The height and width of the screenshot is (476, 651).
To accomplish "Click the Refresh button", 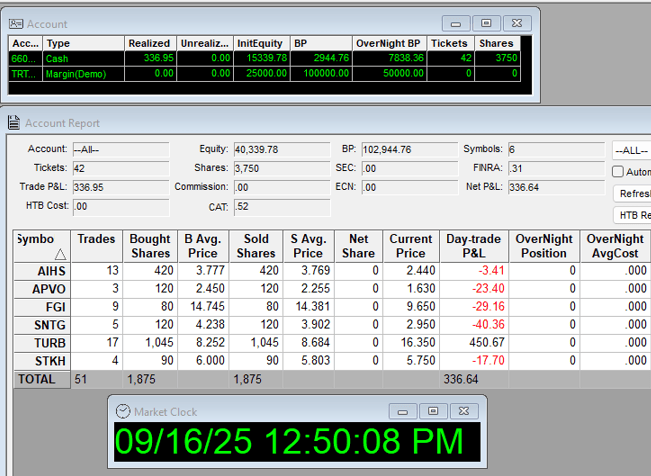I will (633, 193).
